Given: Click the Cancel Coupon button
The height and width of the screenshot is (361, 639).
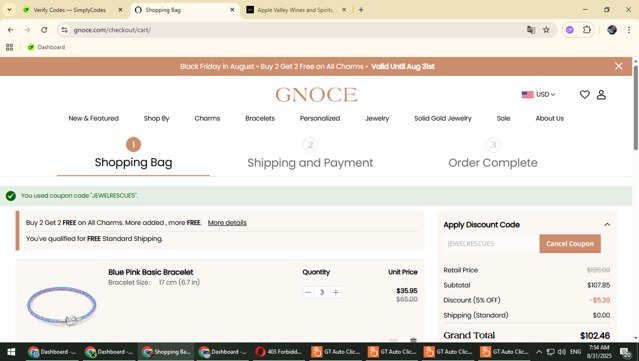Looking at the screenshot, I should (570, 244).
